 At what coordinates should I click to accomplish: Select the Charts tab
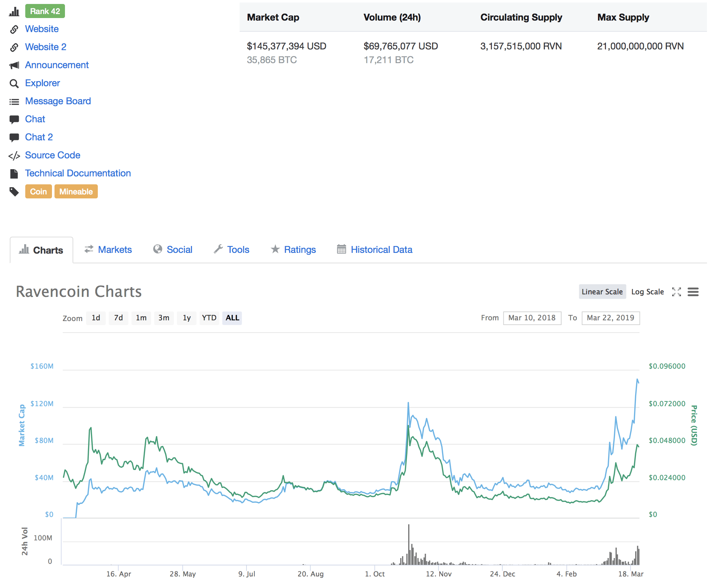pyautogui.click(x=42, y=250)
